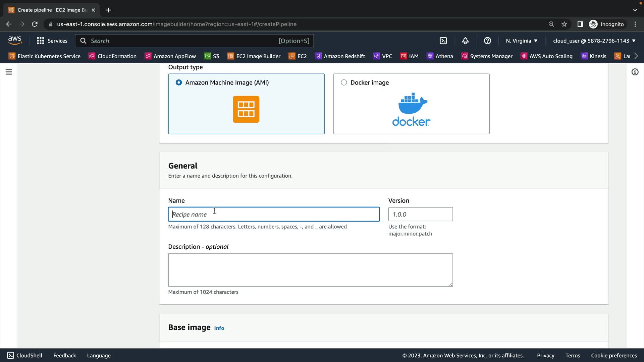Select the Amazon Machine Image (AMI) radio option
This screenshot has width=644, height=362.
[x=179, y=82]
